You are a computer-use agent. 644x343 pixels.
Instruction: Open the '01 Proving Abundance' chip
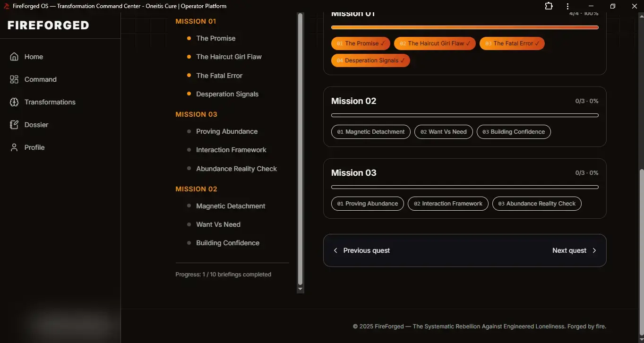tap(367, 204)
